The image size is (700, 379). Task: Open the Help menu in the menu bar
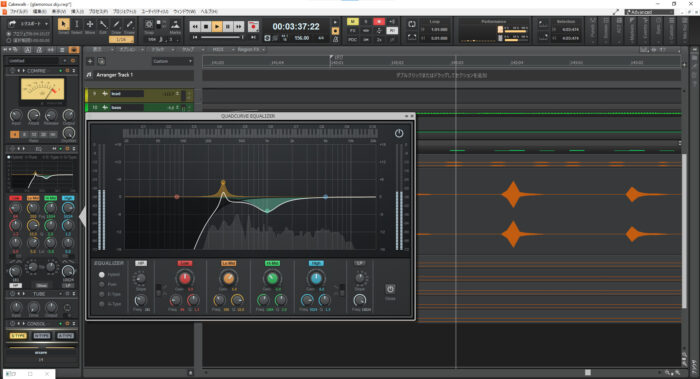(x=209, y=11)
